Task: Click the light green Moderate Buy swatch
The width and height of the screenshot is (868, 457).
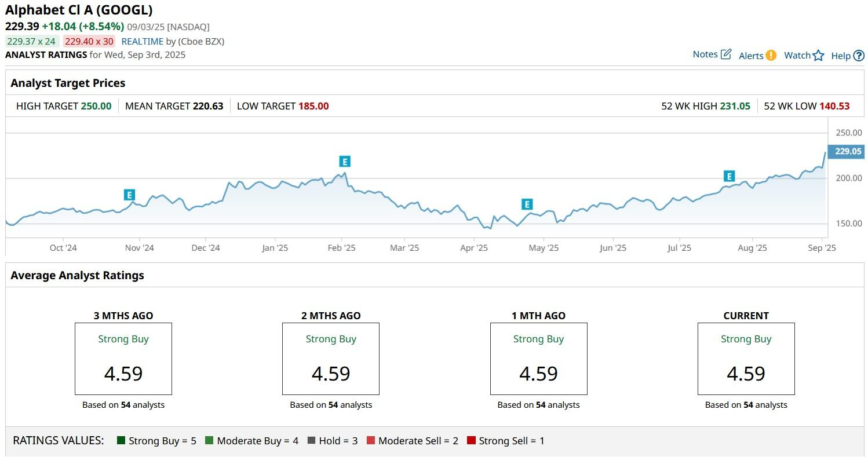Action: click(x=209, y=441)
